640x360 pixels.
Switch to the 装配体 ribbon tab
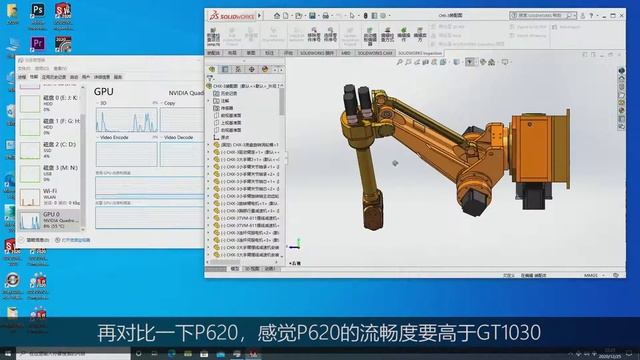pyautogui.click(x=213, y=53)
